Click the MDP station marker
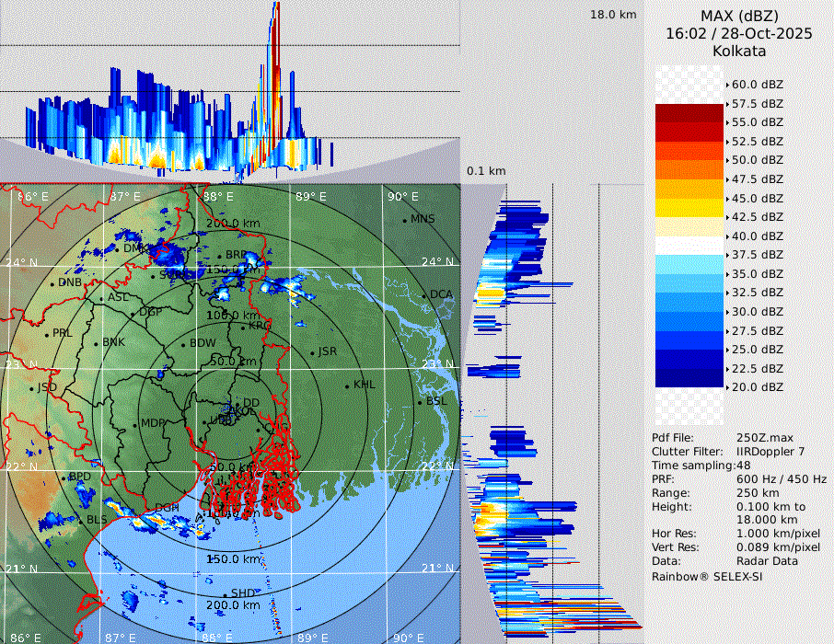 point(136,424)
